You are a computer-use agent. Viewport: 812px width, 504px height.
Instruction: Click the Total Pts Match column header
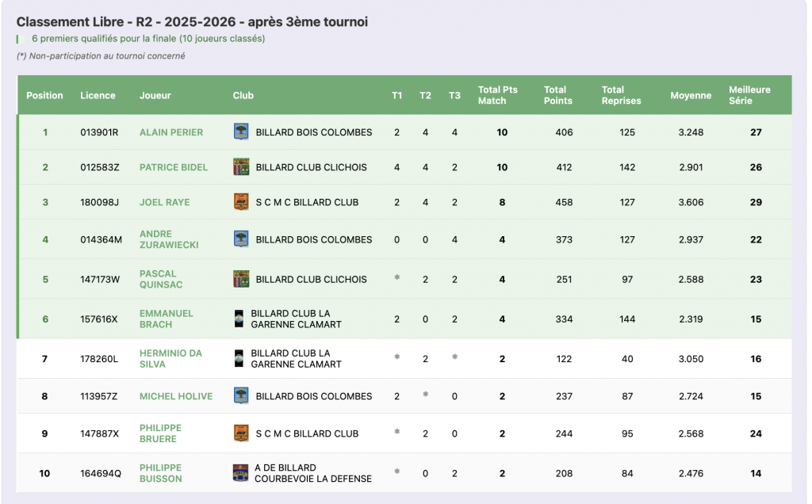click(498, 95)
